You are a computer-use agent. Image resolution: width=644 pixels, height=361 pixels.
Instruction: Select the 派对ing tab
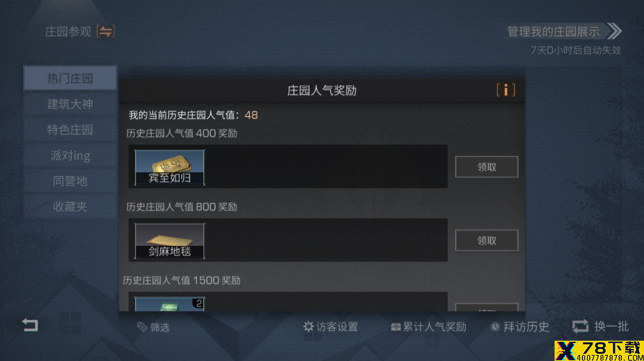70,155
